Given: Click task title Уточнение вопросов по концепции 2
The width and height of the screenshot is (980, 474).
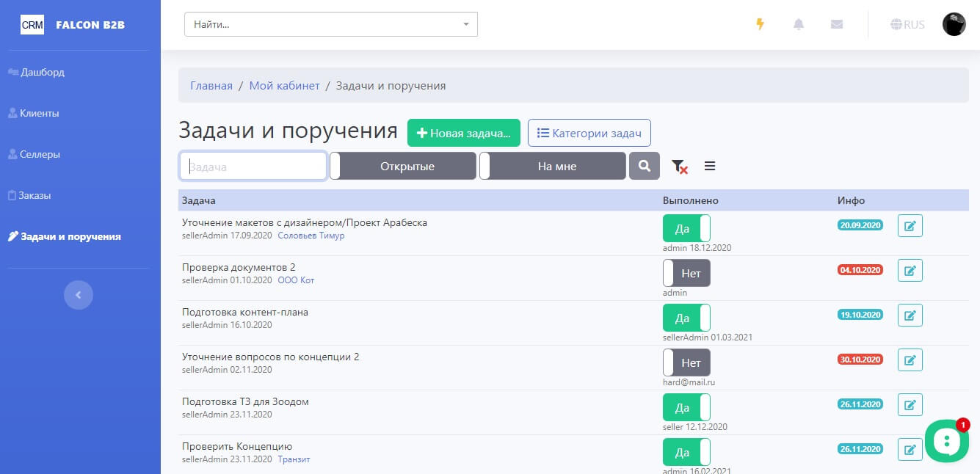Looking at the screenshot, I should [271, 357].
